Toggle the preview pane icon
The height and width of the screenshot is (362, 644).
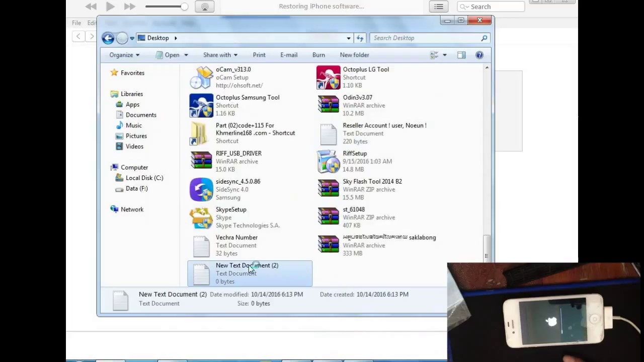pos(461,55)
